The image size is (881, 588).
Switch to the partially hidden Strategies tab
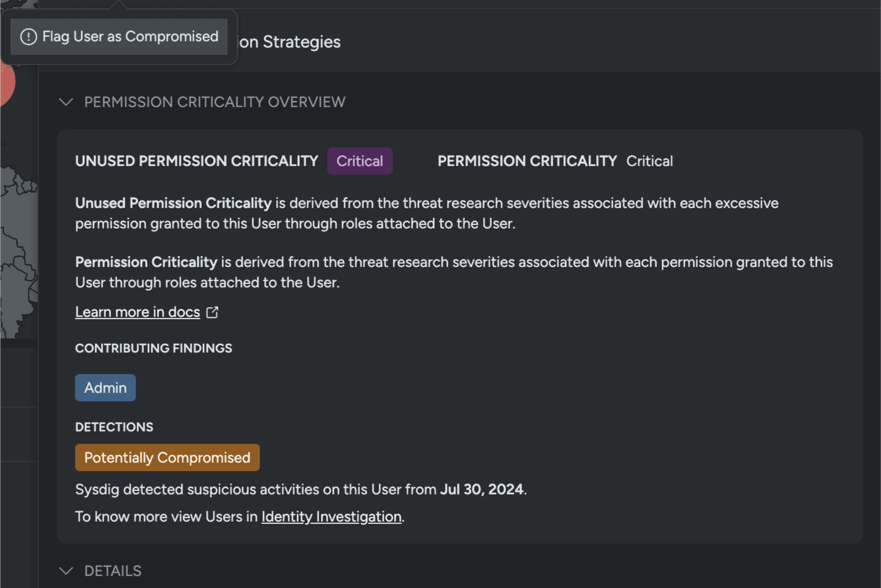pos(289,42)
